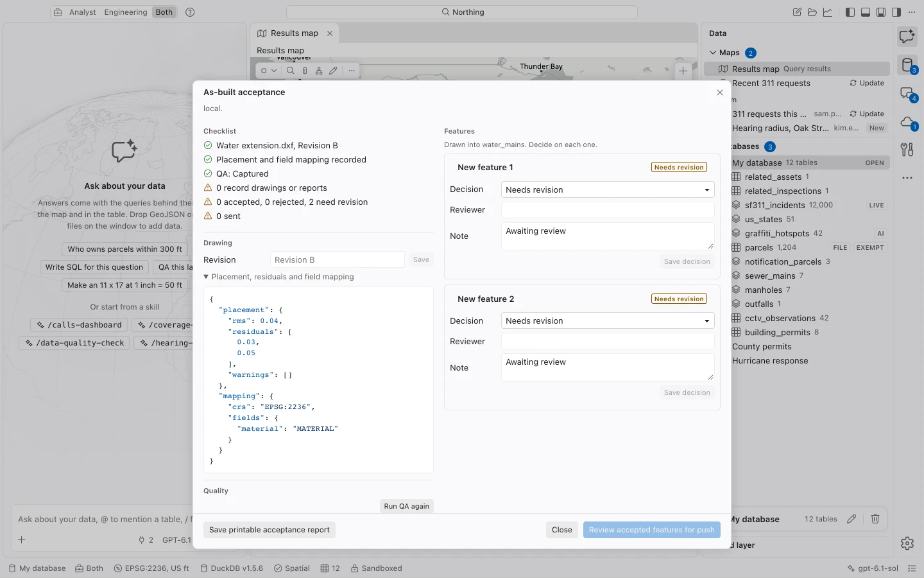
Task: Toggle the left sidebar layout icon
Action: [x=850, y=12]
